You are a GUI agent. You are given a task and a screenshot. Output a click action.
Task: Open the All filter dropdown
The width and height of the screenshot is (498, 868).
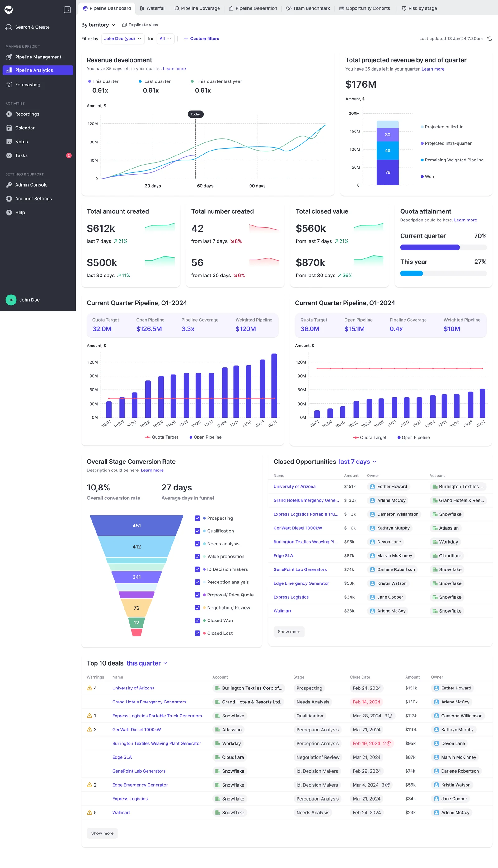[x=166, y=39]
